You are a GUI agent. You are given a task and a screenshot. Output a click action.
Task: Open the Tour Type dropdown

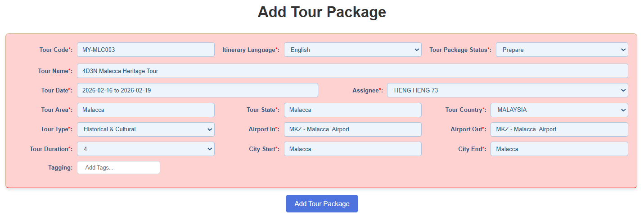(x=145, y=129)
